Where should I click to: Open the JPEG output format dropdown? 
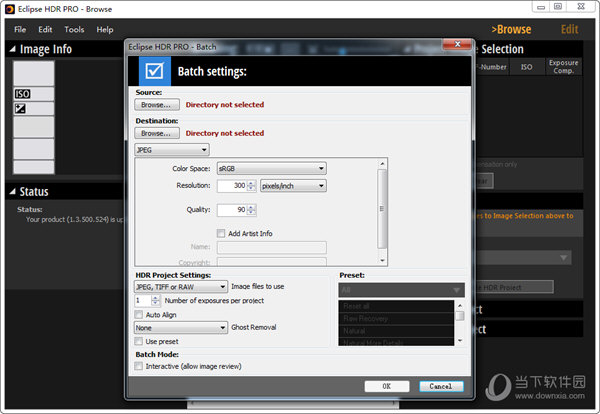point(172,150)
